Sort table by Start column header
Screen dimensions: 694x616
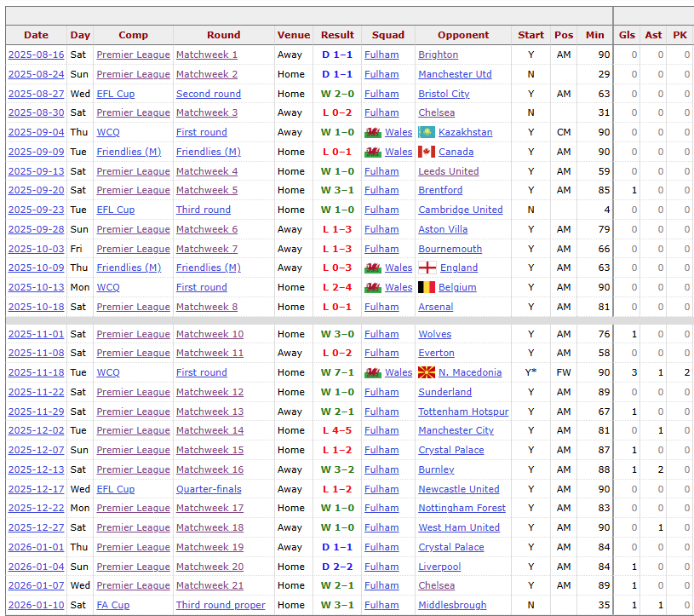click(x=531, y=35)
